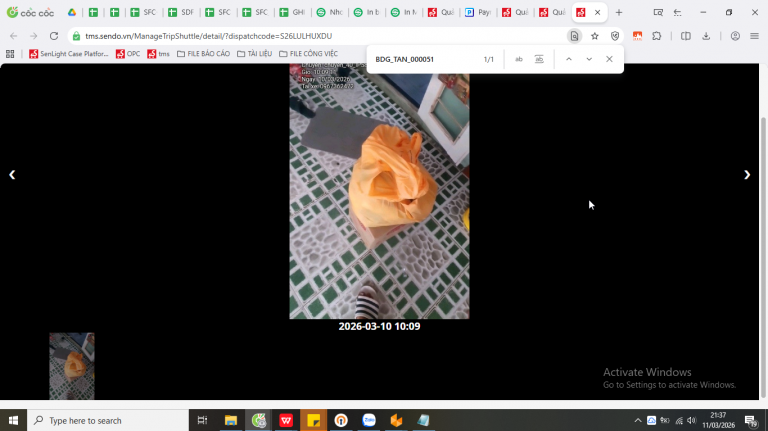Click the 2026-03-10 10:09 caption
This screenshot has height=431, width=768.
[379, 326]
